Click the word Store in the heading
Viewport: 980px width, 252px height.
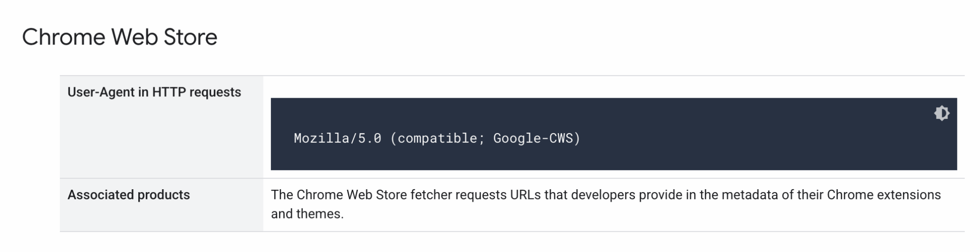(190, 37)
